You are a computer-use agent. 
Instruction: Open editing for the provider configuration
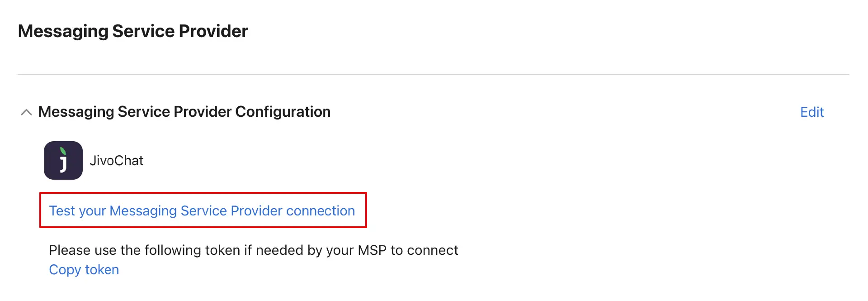pos(811,112)
